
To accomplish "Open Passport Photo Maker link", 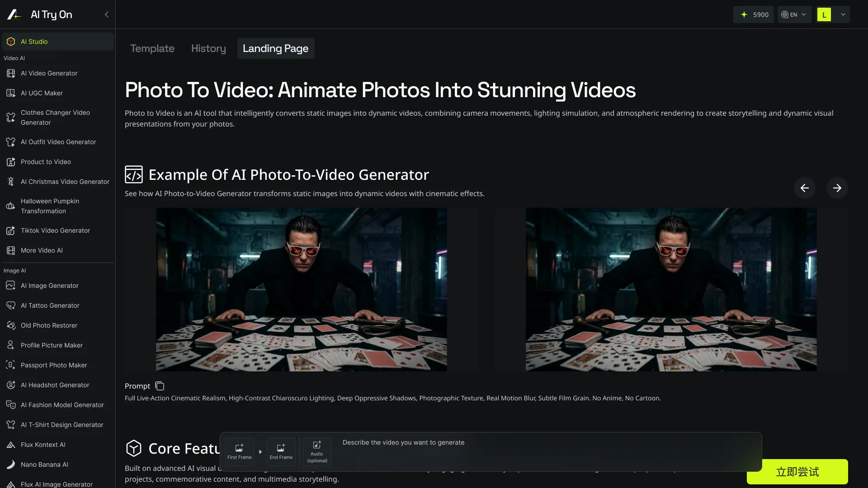I will pos(54,365).
